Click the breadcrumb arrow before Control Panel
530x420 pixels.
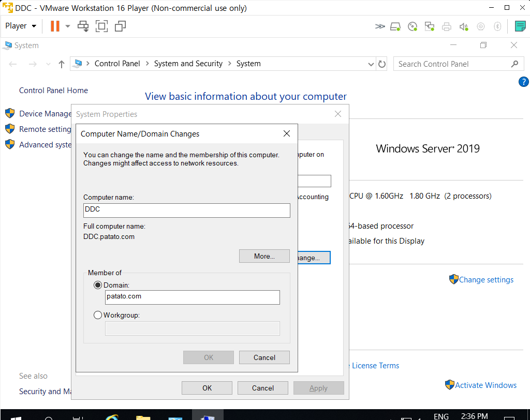click(x=88, y=64)
